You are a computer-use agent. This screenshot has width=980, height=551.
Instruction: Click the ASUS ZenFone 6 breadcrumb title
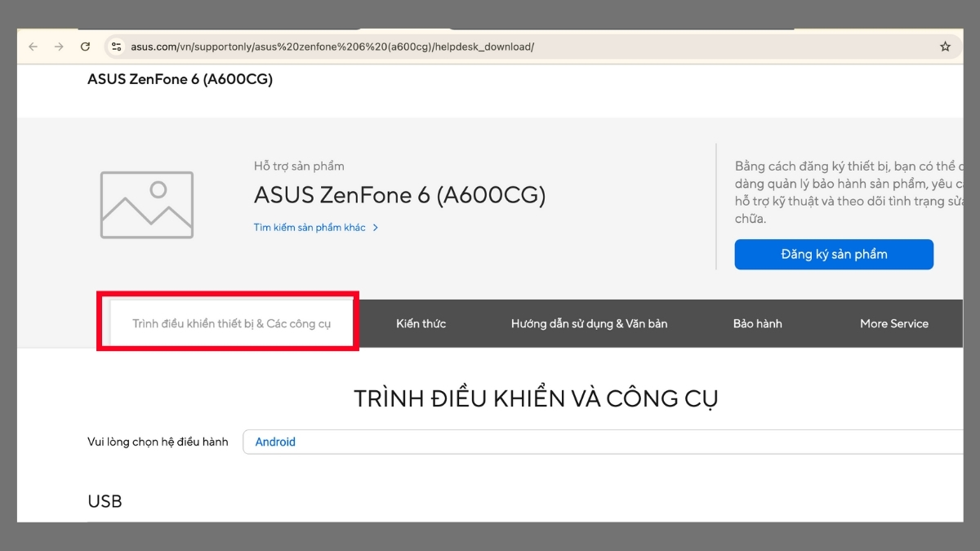pos(180,78)
